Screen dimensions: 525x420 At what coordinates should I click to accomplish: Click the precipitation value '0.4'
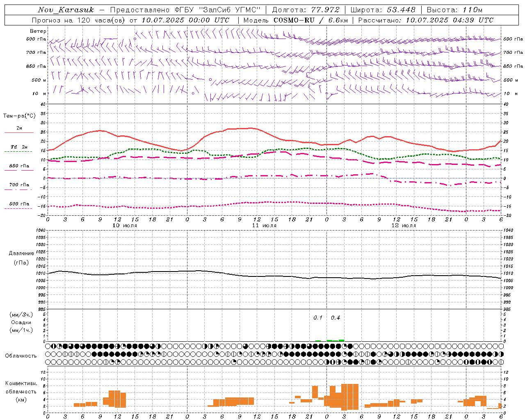336,318
